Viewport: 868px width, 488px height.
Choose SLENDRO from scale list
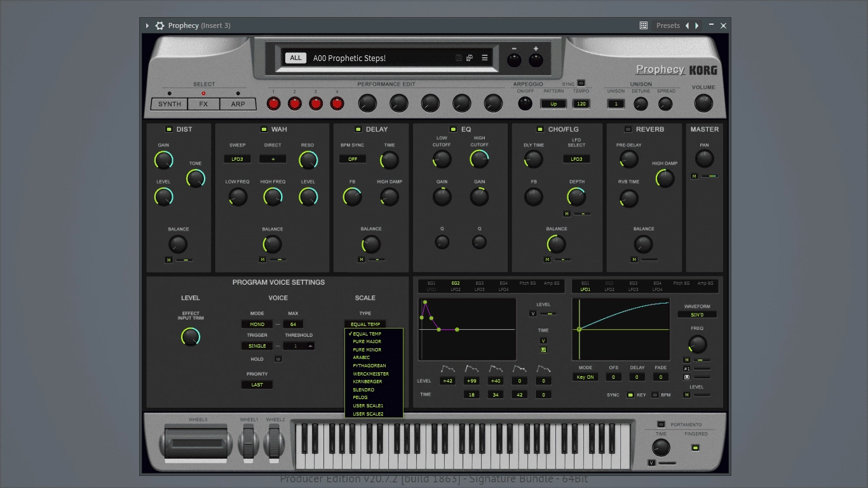click(x=374, y=390)
